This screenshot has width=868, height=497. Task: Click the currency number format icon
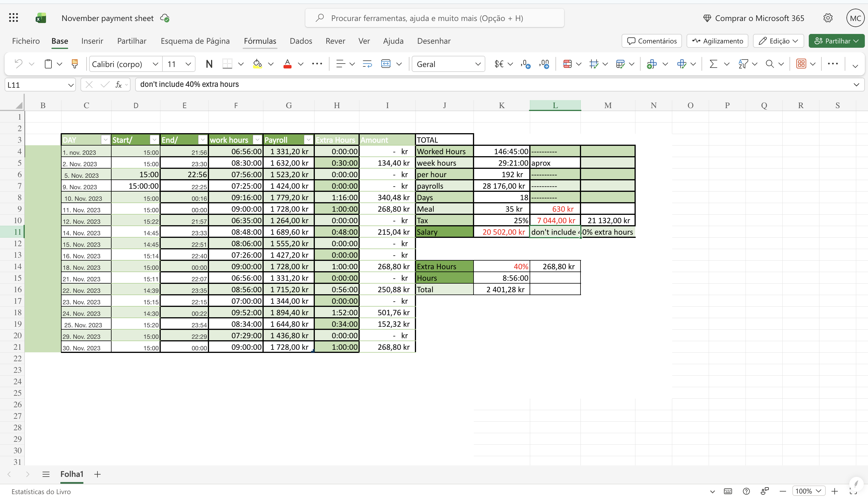tap(499, 64)
